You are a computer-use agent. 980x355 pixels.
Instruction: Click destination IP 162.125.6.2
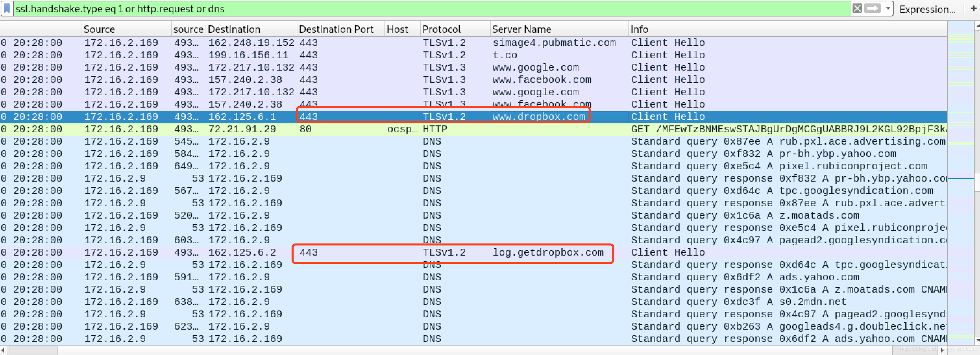coord(242,252)
